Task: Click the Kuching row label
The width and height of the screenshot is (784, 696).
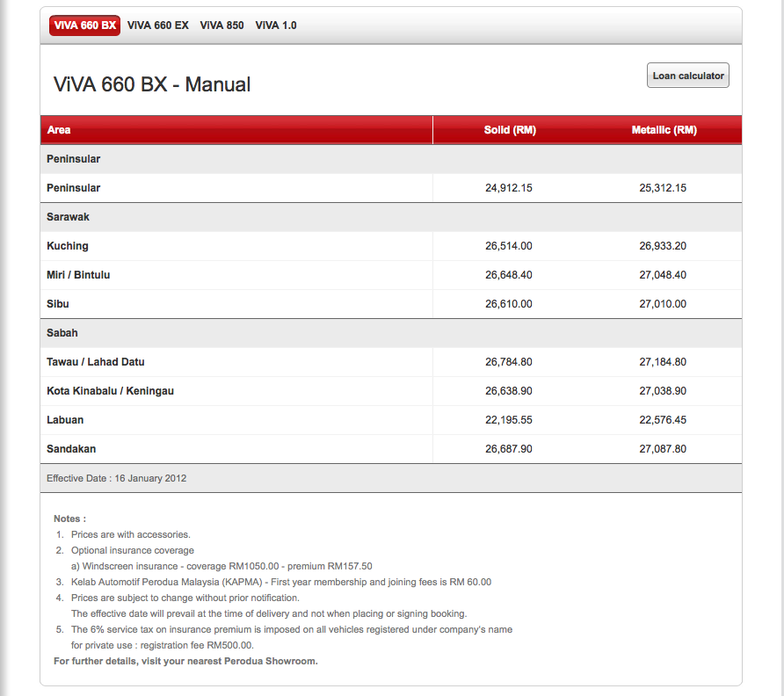Action: 68,246
